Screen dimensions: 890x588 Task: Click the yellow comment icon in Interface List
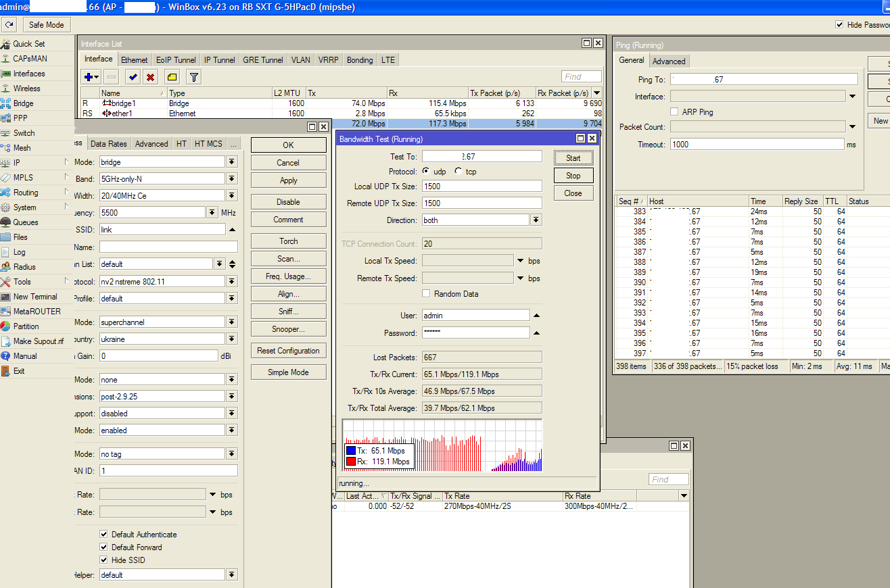[x=172, y=77]
